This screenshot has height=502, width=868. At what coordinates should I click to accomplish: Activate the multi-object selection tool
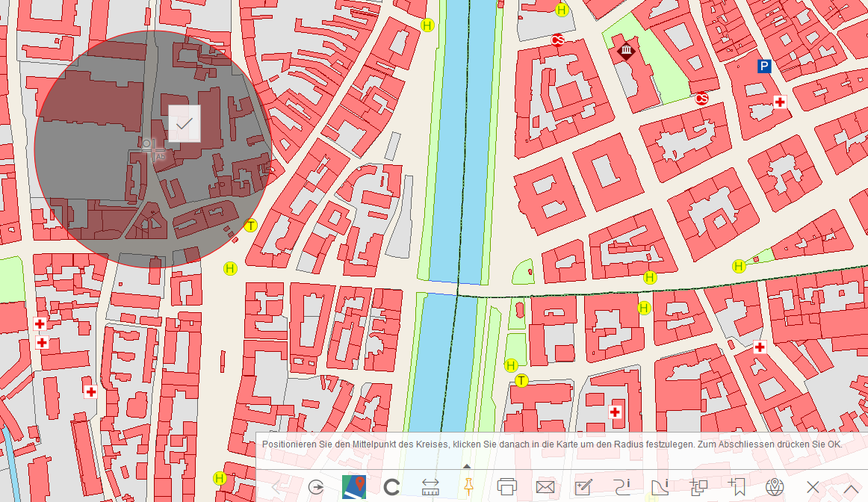[698, 487]
